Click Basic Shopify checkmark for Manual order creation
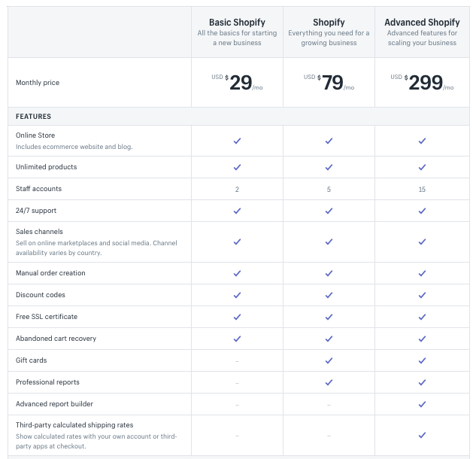 click(237, 273)
